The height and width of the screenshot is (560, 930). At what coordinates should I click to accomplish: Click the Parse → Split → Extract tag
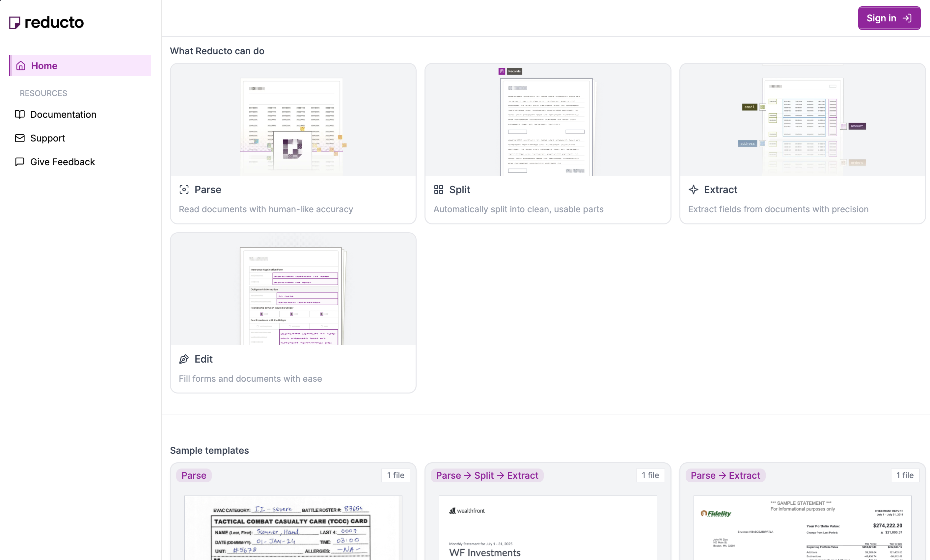click(x=487, y=475)
